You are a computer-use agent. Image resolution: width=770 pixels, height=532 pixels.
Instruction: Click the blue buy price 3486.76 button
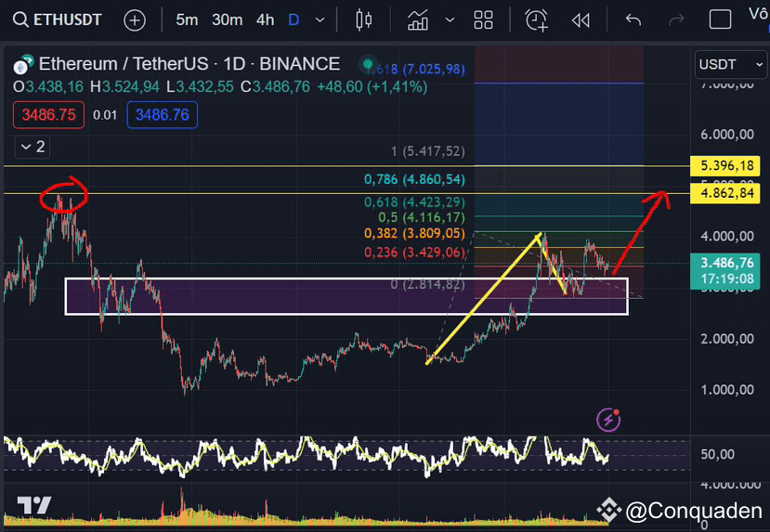tap(162, 115)
